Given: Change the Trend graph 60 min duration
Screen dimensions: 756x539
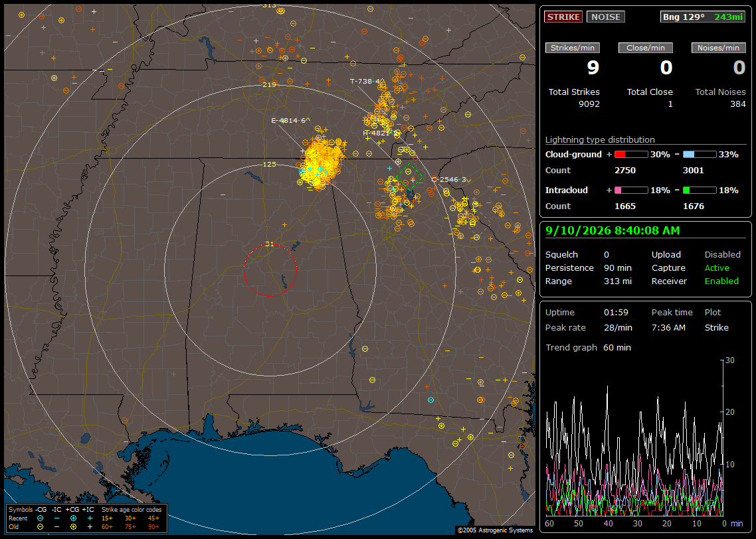Looking at the screenshot, I should point(617,348).
